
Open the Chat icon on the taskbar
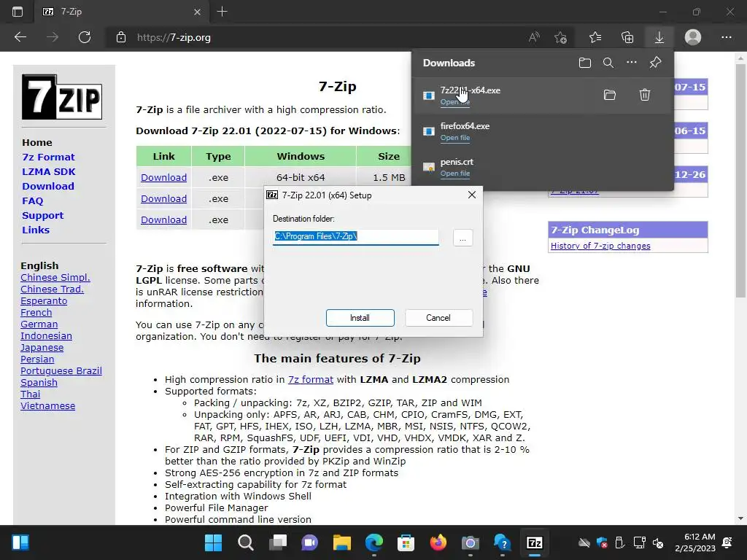pos(309,542)
